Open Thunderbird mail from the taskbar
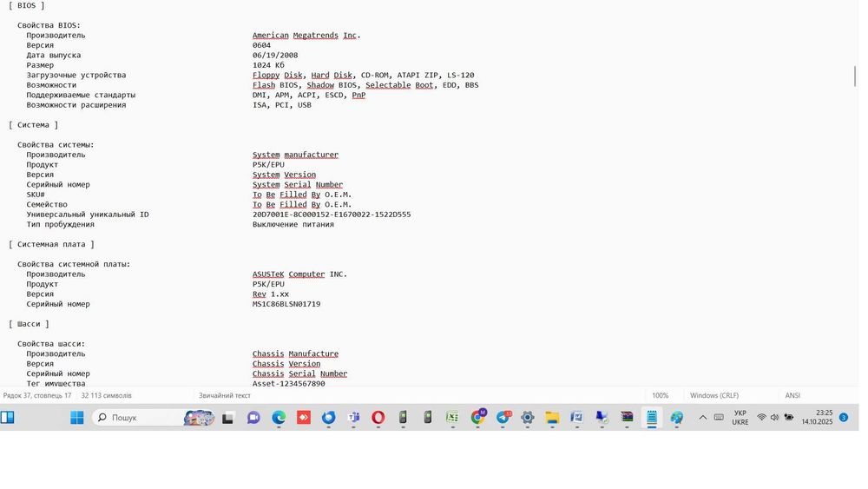 (x=329, y=417)
